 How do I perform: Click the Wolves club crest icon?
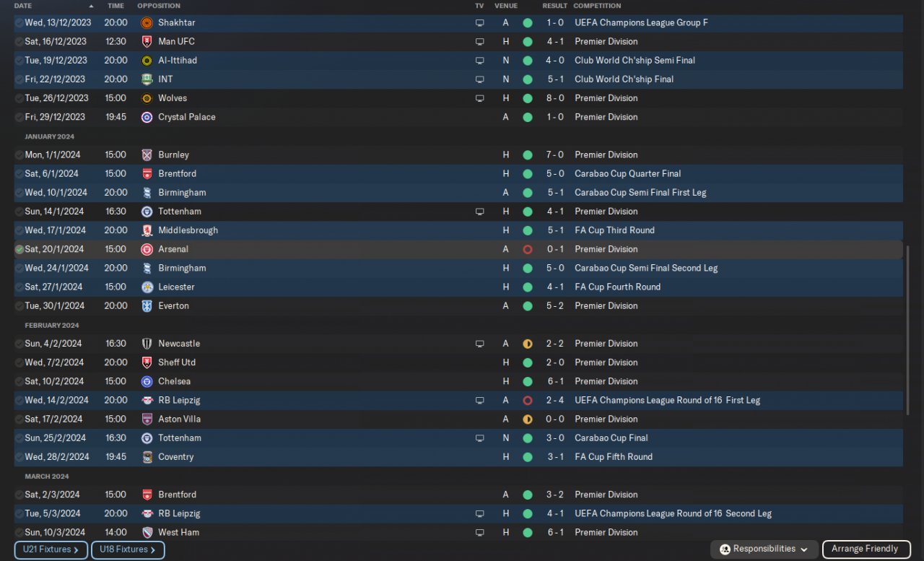click(x=147, y=98)
